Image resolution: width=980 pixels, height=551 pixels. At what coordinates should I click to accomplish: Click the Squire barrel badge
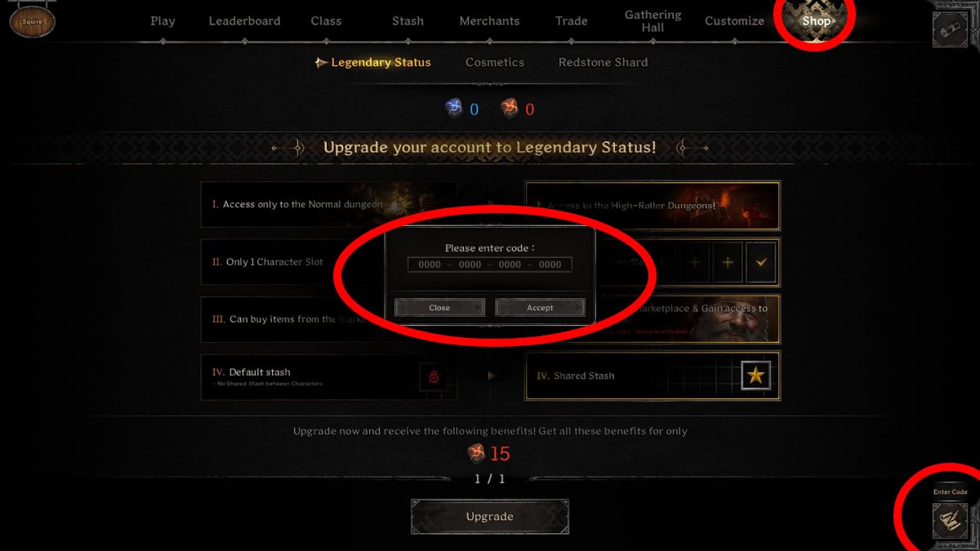33,21
